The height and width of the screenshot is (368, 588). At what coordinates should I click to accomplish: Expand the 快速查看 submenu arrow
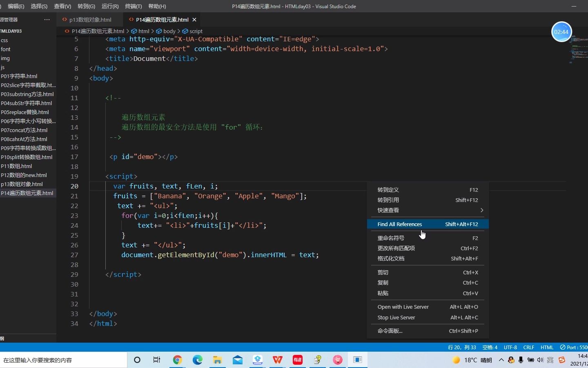click(x=482, y=210)
